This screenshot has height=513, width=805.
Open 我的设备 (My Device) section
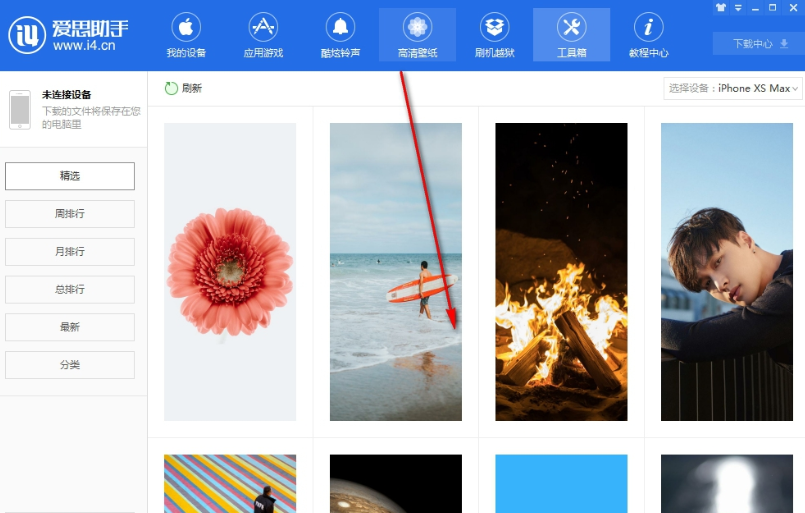[186, 35]
